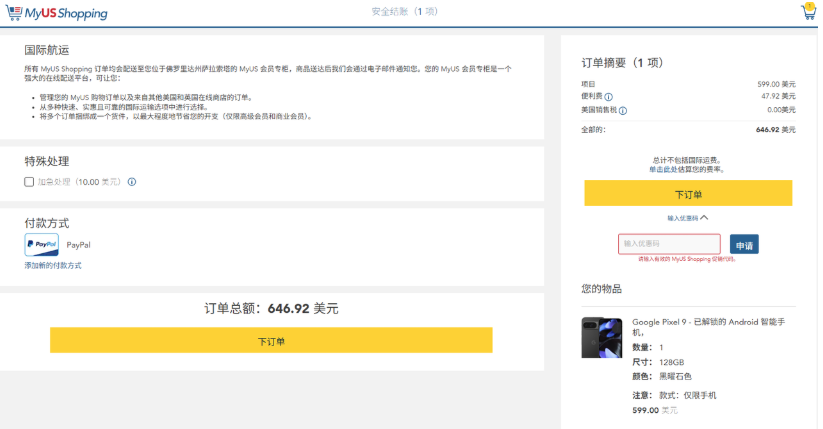The image size is (823, 429).
Task: Click the 注意: 款式: 仅限手机 note
Action: coord(674,395)
